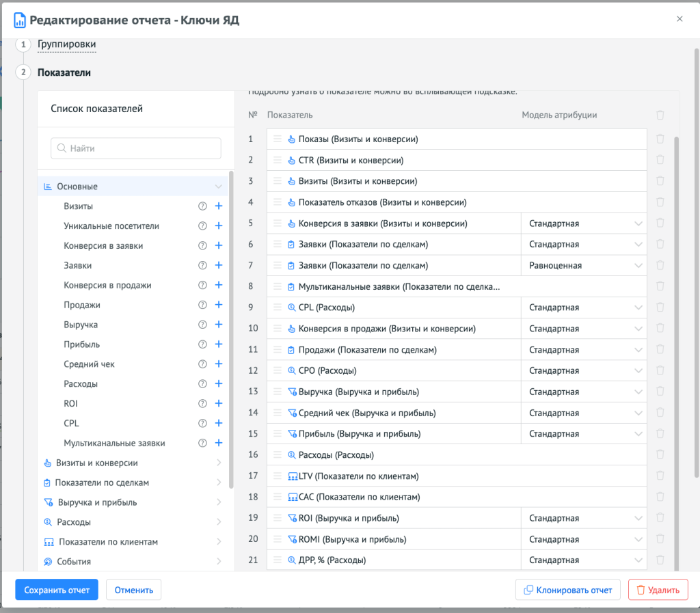
Task: Click trash icon in table header
Action: click(660, 115)
